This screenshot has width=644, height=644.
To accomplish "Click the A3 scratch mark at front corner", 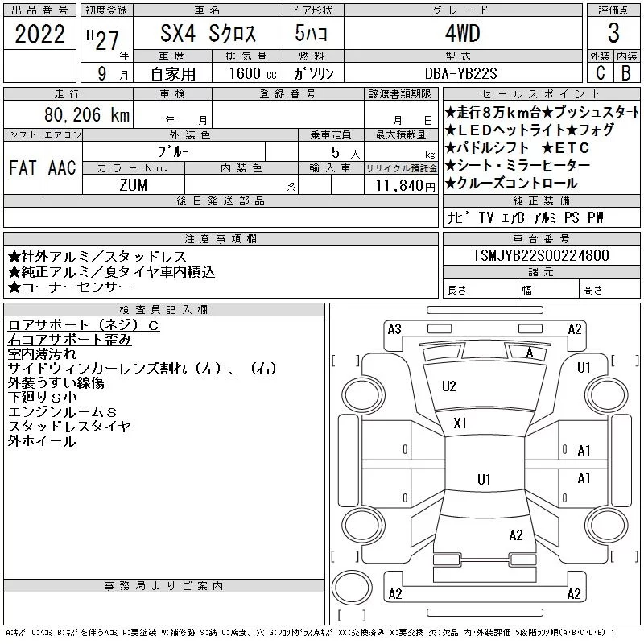I will click(x=394, y=329).
